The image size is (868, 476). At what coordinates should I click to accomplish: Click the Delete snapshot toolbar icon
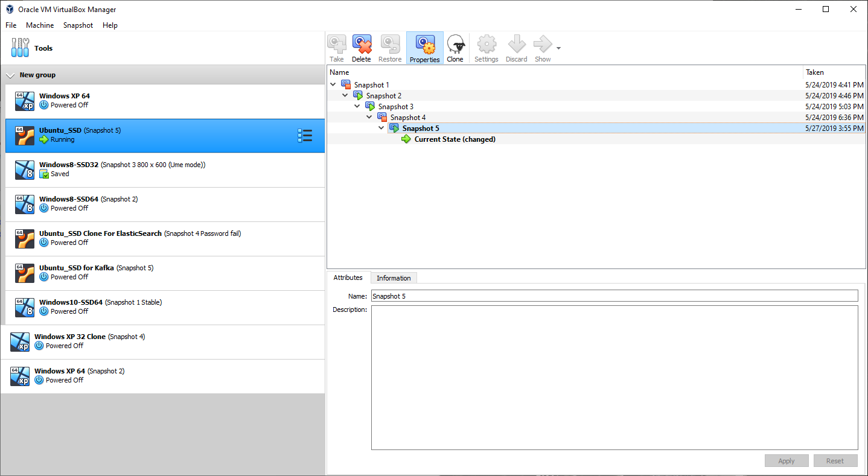(362, 45)
